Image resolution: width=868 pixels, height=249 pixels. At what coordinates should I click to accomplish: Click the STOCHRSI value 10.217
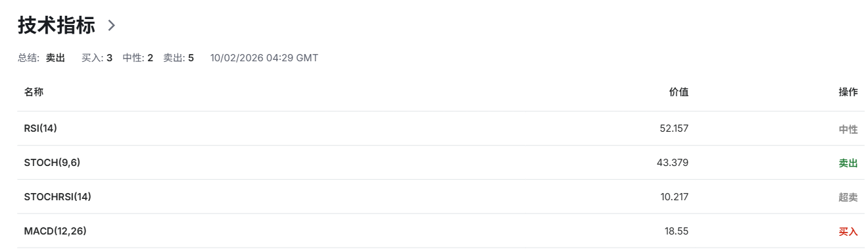coord(675,196)
